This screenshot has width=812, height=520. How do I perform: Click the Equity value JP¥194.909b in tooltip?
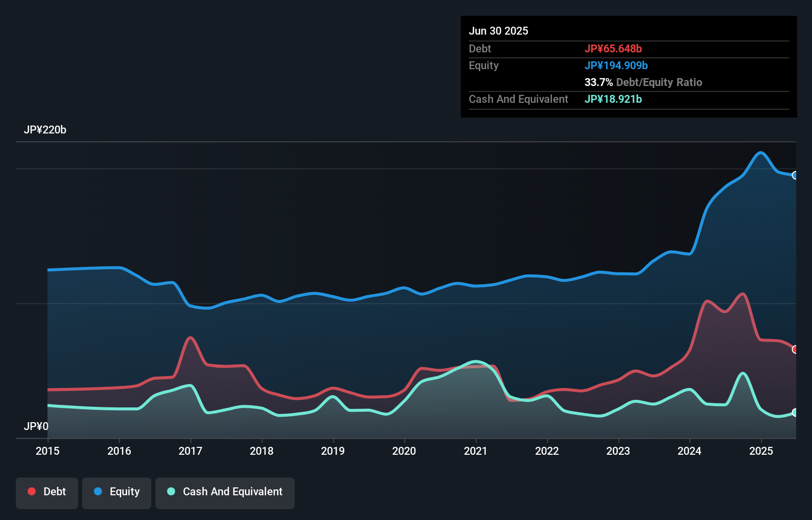click(616, 65)
